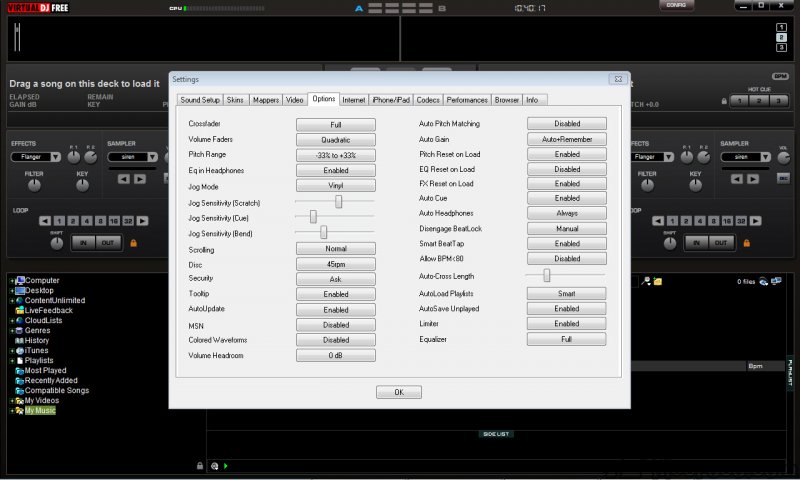Expand the Genres folder
Screen dimensions: 800x480
12,331
